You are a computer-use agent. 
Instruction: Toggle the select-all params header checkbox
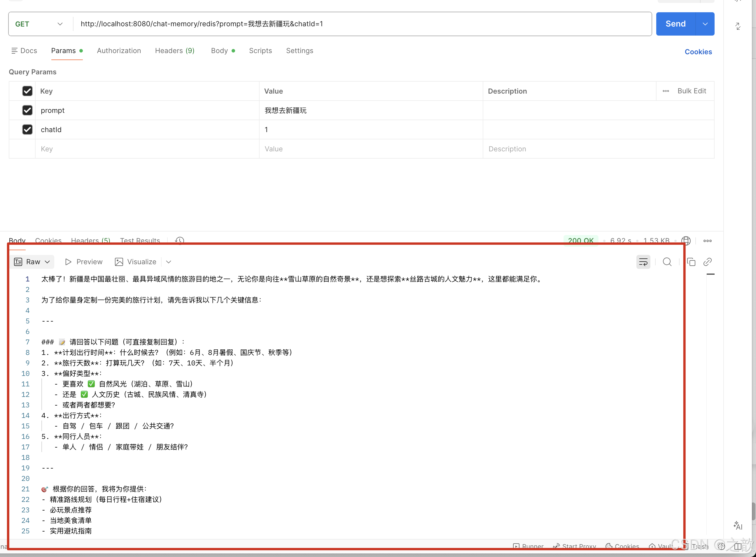click(x=27, y=91)
